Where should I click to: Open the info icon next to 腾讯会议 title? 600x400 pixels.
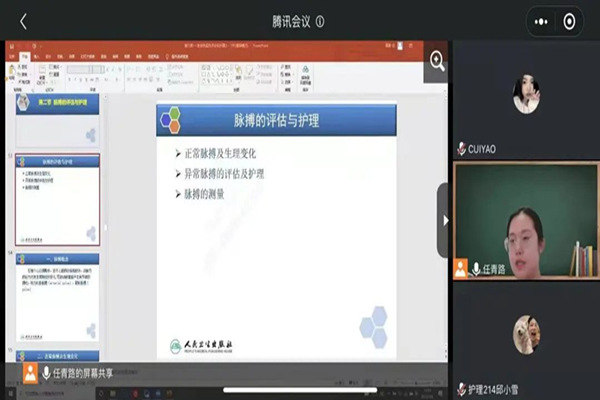point(320,22)
